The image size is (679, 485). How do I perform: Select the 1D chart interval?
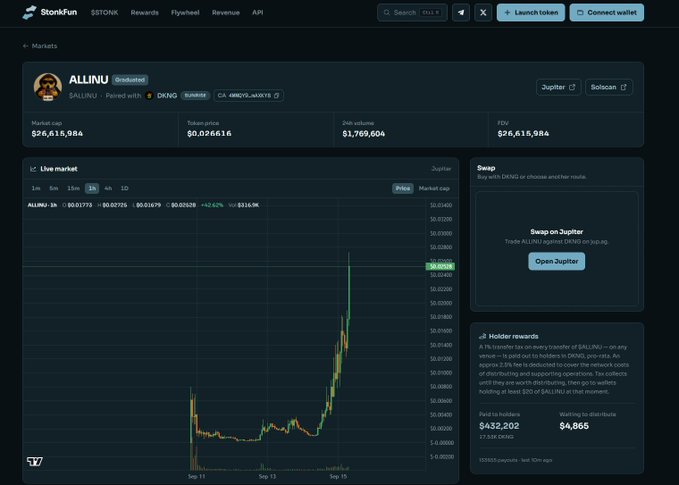pos(124,188)
